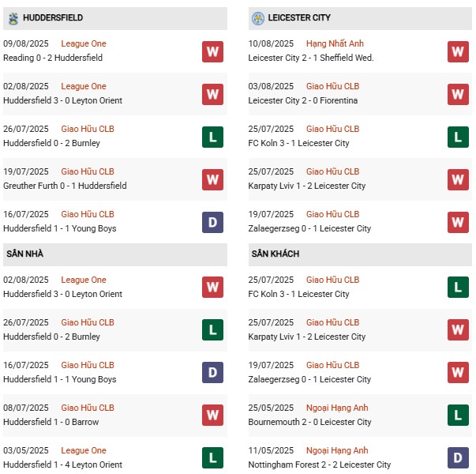Viewport: 476px width, 474px height.
Task: Click W badge for Reading 0 - 2 Huddersfield
Action: pyautogui.click(x=212, y=51)
